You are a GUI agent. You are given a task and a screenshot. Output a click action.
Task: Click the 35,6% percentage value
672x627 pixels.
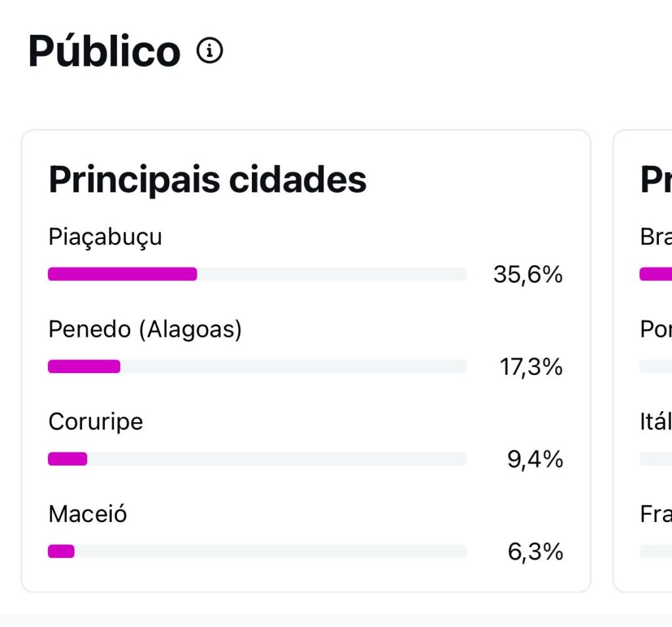[x=528, y=275]
